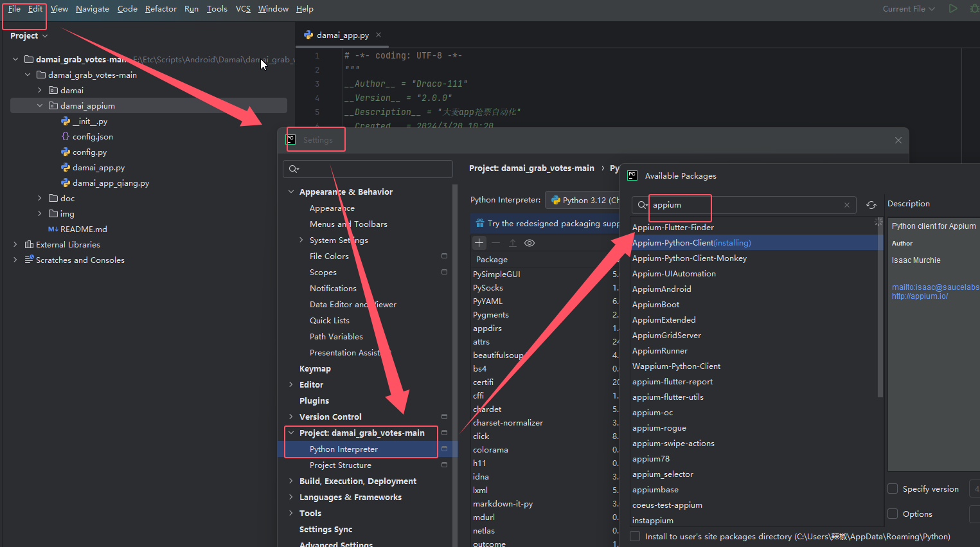Click the uninstall package minus icon
Image resolution: width=980 pixels, height=547 pixels.
(496, 243)
